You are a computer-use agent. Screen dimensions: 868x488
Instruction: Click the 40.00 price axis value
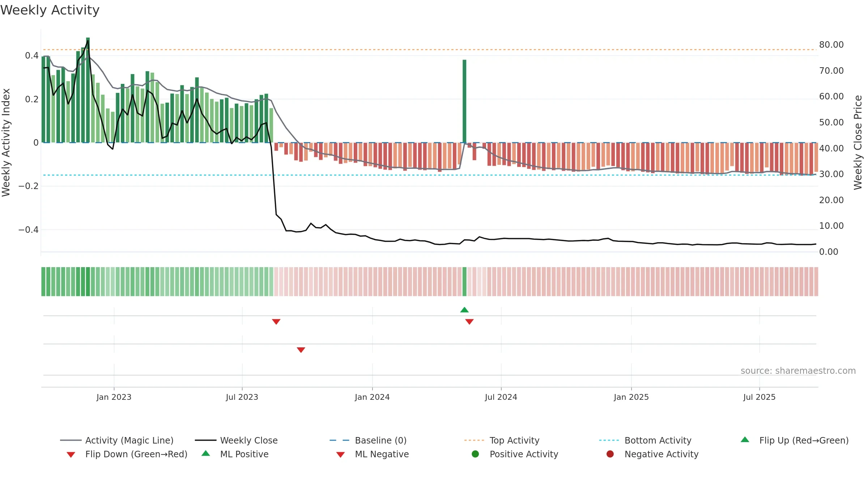click(x=831, y=149)
